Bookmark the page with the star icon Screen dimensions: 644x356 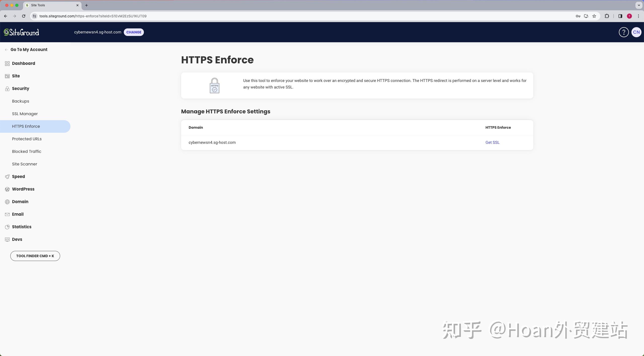coord(594,16)
